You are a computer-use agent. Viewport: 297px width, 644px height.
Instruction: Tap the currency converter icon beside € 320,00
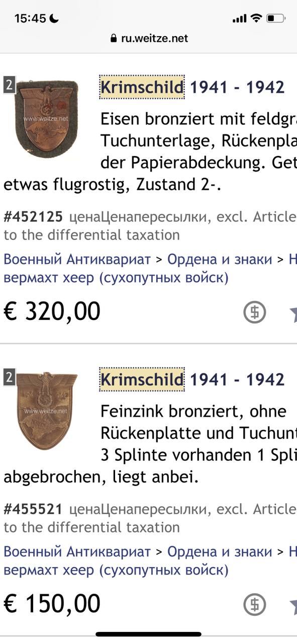coord(255,312)
